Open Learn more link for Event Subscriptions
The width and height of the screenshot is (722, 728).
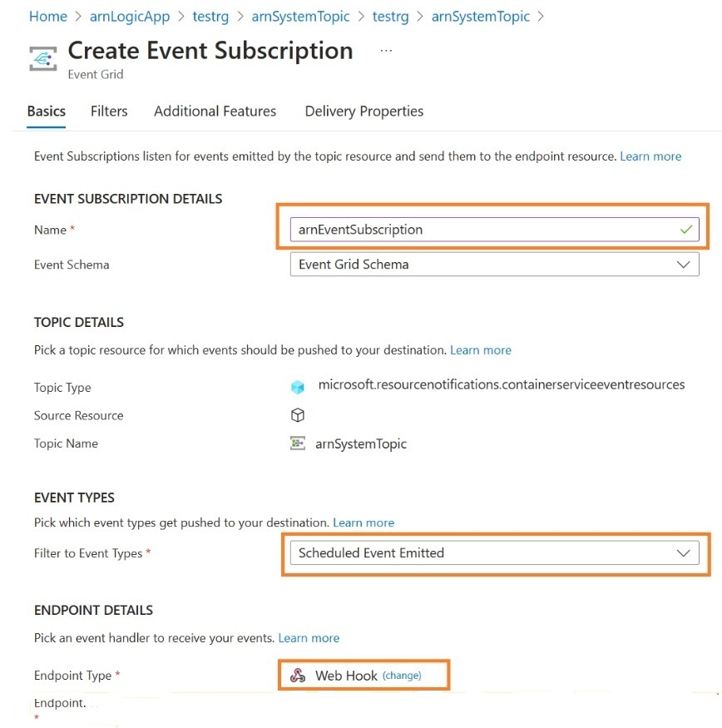pyautogui.click(x=650, y=156)
